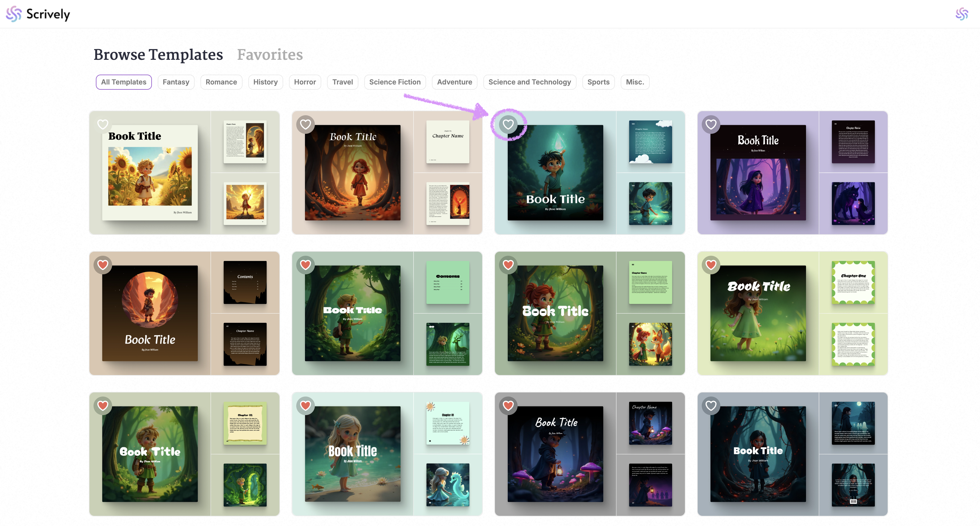
Task: Favorite the sunflower boy template heart
Action: pos(103,124)
